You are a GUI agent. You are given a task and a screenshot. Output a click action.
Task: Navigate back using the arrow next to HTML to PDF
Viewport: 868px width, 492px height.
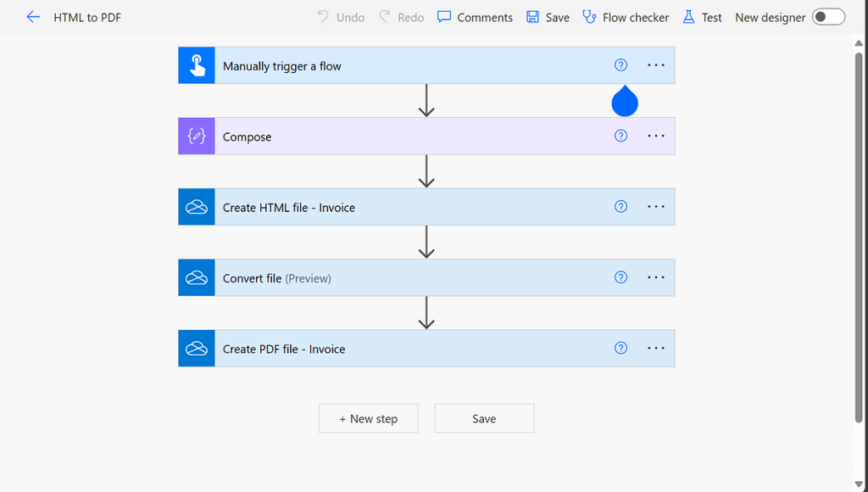(x=33, y=16)
